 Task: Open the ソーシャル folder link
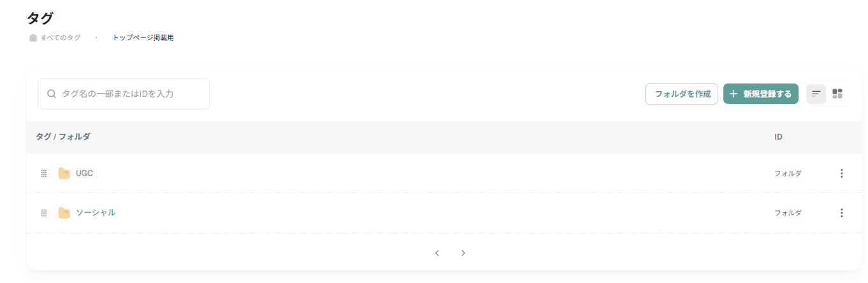(x=96, y=213)
